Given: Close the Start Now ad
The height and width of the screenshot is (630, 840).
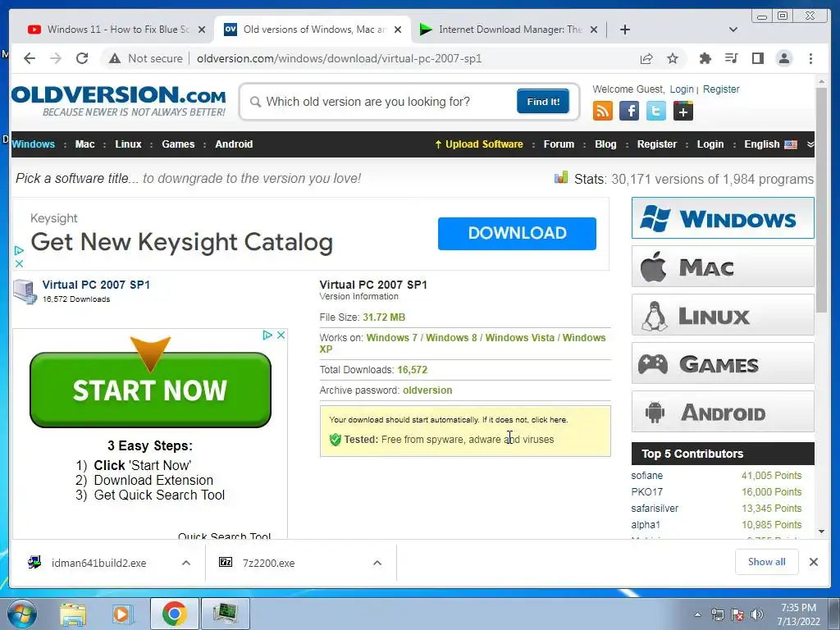Looking at the screenshot, I should (281, 335).
